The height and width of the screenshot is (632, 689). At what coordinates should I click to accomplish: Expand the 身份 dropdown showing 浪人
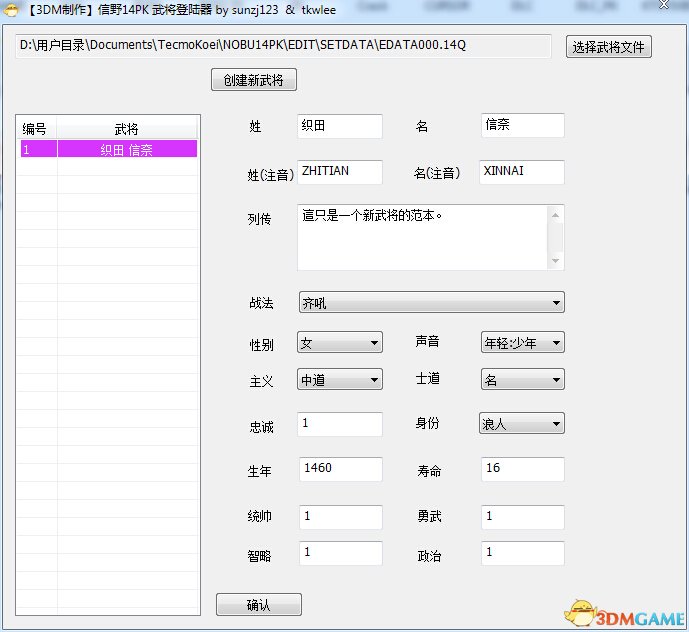coord(521,423)
